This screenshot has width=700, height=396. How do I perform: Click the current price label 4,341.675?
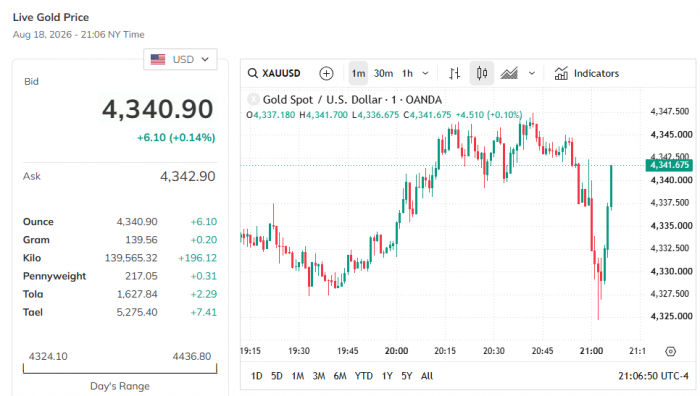(669, 165)
